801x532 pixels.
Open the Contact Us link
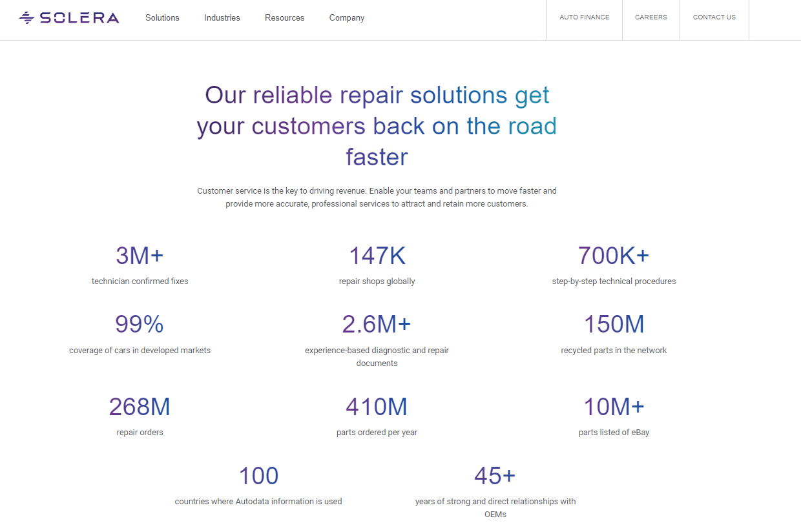(714, 17)
